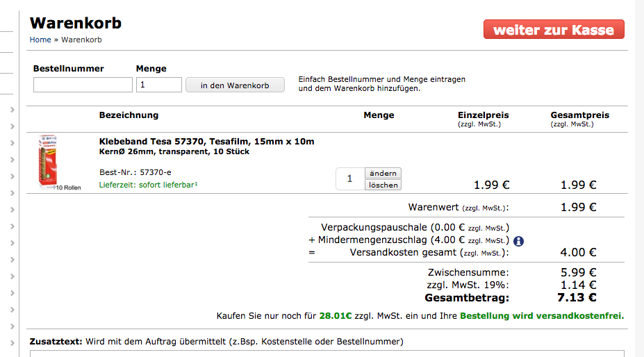
Task: Click 'Lieferzeit: sofort lieferbar' text
Action: [148, 185]
